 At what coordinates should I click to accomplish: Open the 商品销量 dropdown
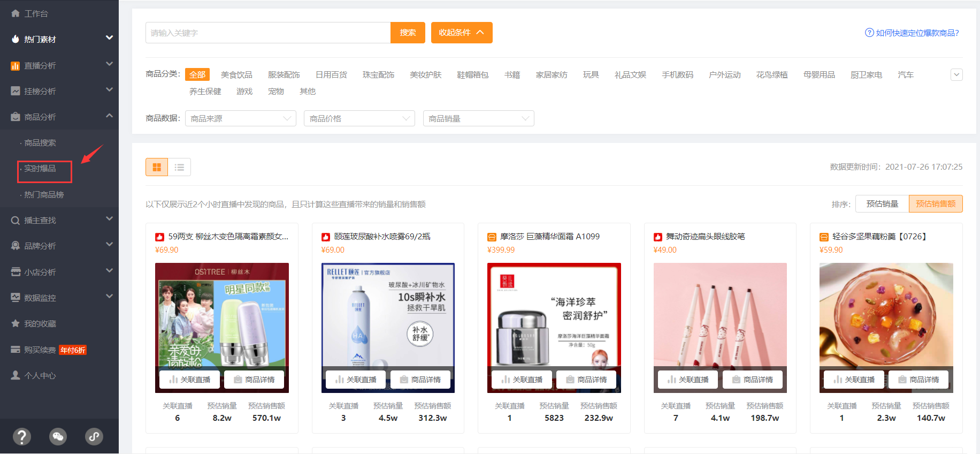(479, 118)
